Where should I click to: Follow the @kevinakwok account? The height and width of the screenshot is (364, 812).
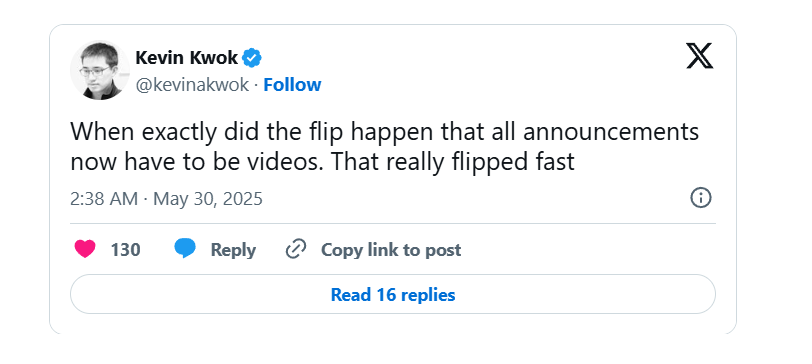(292, 84)
